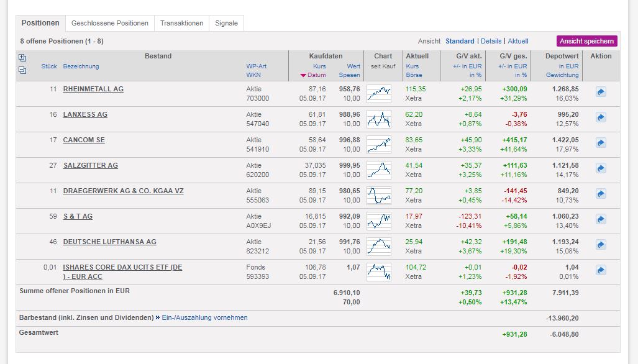Switch to the Aktuell view
The image size is (638, 364).
(x=518, y=41)
